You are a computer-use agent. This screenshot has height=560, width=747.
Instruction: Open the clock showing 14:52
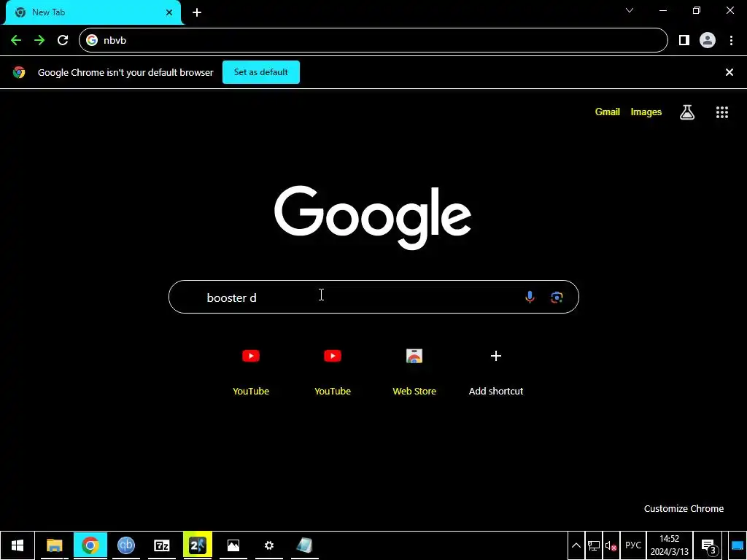(670, 545)
